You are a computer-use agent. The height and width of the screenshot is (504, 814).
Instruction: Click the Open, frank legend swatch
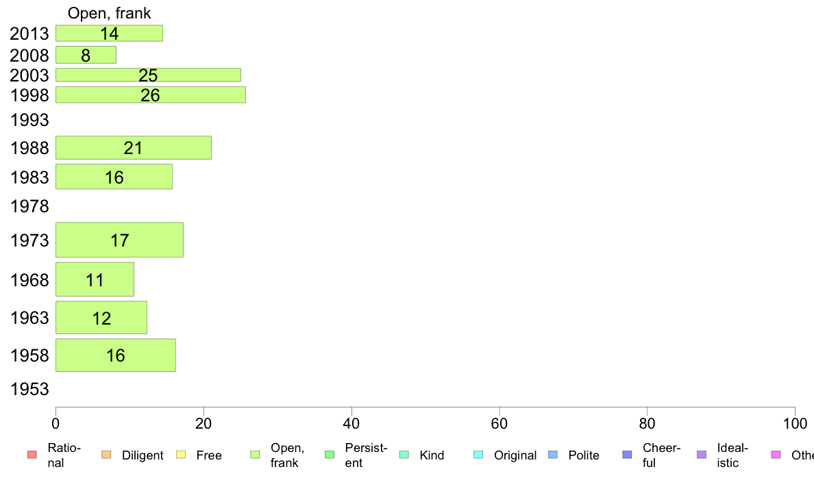(255, 455)
